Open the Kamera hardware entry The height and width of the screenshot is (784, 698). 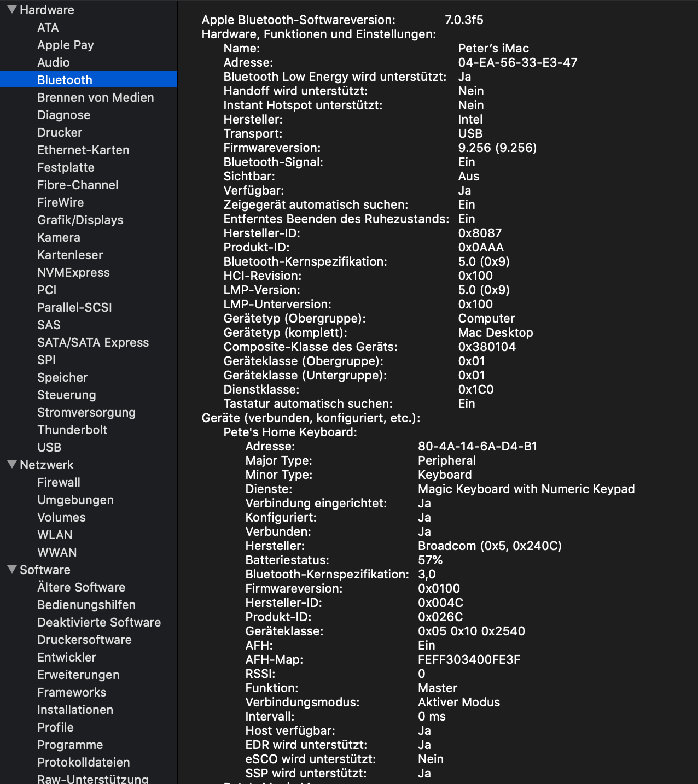[x=59, y=237]
